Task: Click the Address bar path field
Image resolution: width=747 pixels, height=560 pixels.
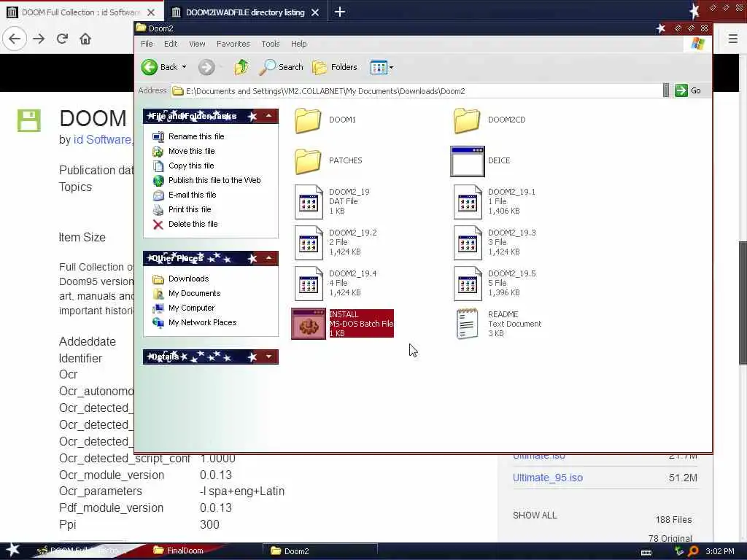Action: coord(417,91)
